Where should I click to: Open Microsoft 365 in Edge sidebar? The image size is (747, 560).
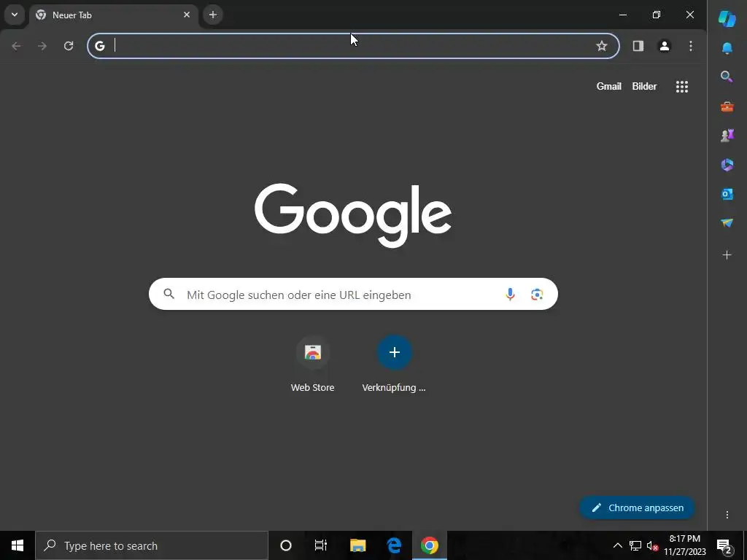tap(727, 165)
